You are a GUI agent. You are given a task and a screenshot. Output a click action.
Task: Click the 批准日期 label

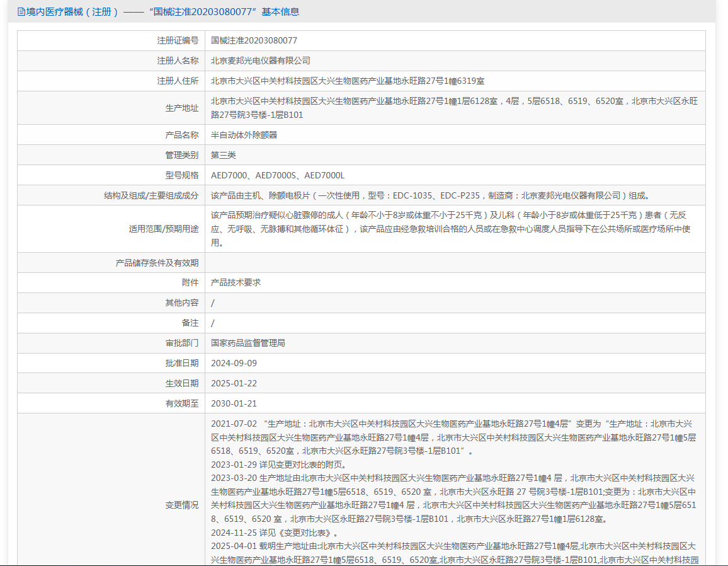pos(181,364)
